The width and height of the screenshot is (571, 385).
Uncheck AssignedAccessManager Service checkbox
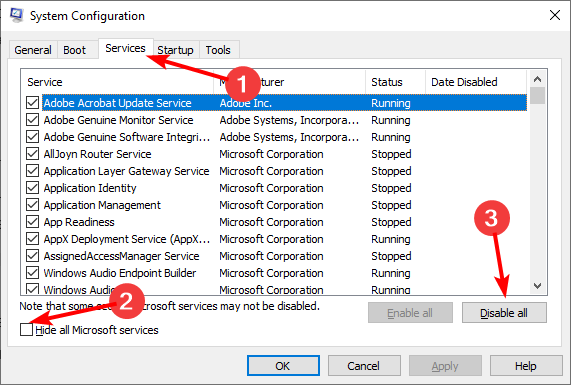coord(32,256)
